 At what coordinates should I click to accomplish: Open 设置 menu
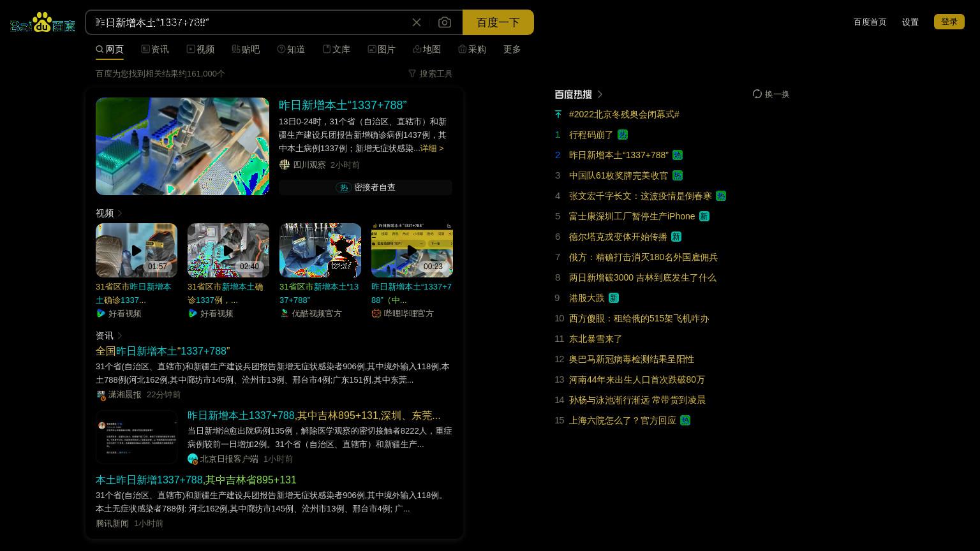[x=910, y=22]
